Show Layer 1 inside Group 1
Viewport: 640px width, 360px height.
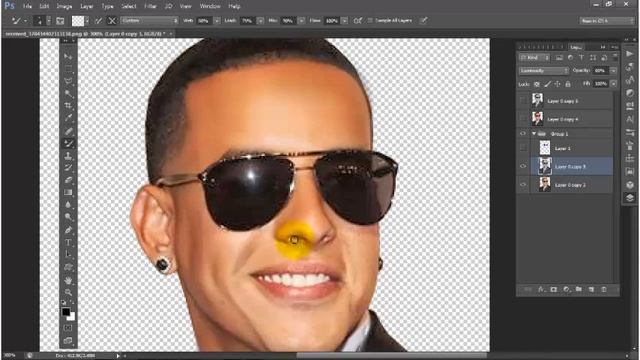click(x=523, y=148)
